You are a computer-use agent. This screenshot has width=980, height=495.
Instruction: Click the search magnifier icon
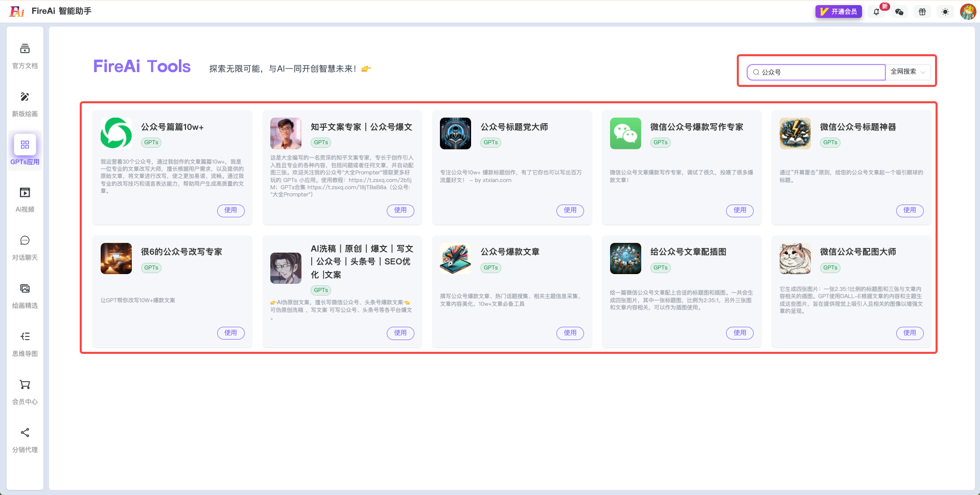[x=756, y=72]
